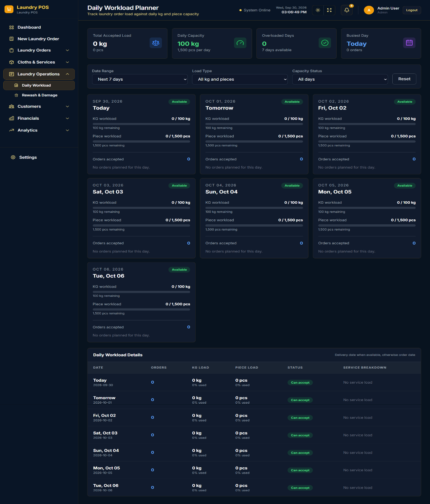Click '100 kg' Daily Capacity value
Viewport: 430px width, 504px height.
click(x=188, y=44)
